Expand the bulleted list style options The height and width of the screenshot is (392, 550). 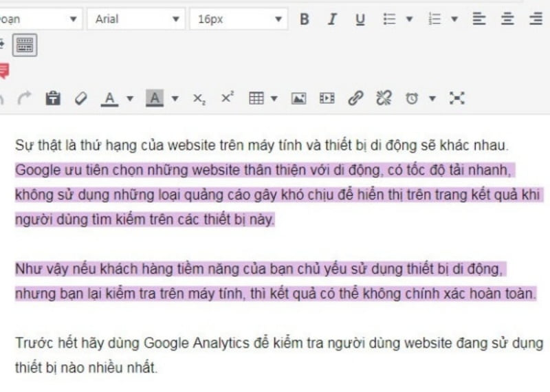pos(410,19)
